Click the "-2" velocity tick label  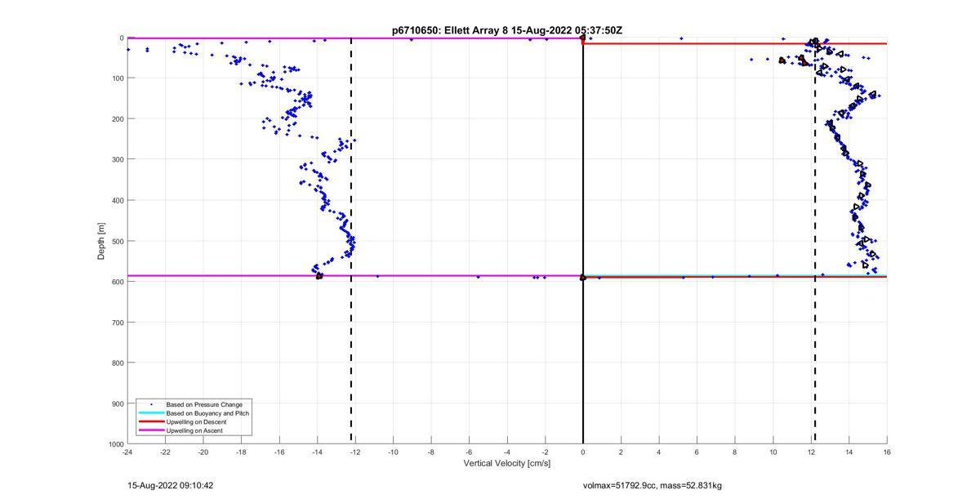click(x=545, y=452)
